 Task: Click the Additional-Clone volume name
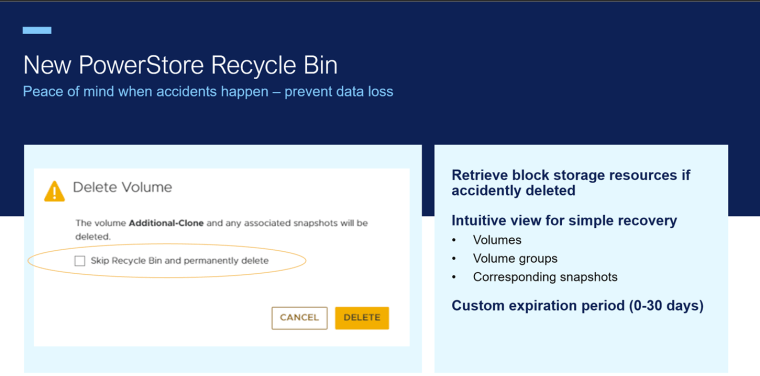[166, 223]
